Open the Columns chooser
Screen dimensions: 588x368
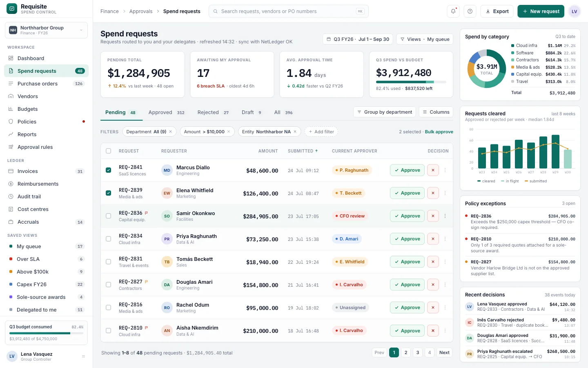point(436,112)
